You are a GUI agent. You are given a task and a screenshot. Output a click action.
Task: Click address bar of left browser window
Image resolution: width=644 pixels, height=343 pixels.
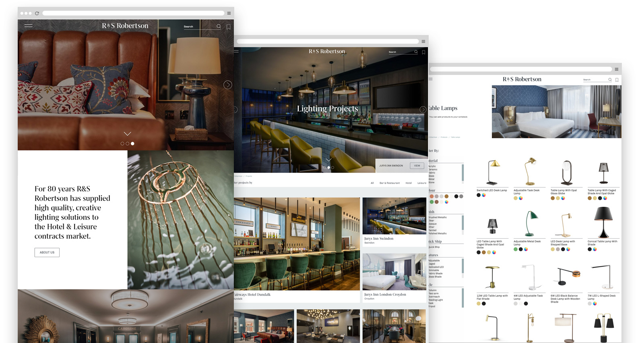coord(133,13)
